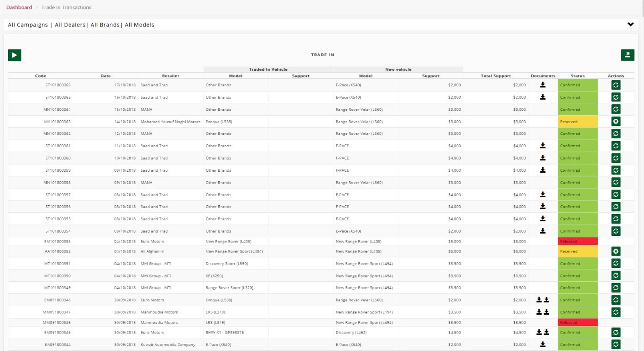Open the All Campaigns filter bar

[x=81, y=25]
